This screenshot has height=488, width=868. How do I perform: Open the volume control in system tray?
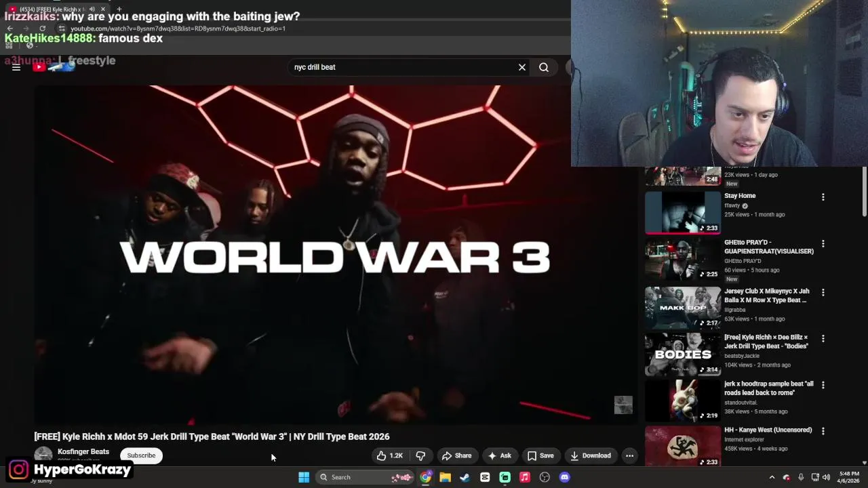pyautogui.click(x=826, y=477)
